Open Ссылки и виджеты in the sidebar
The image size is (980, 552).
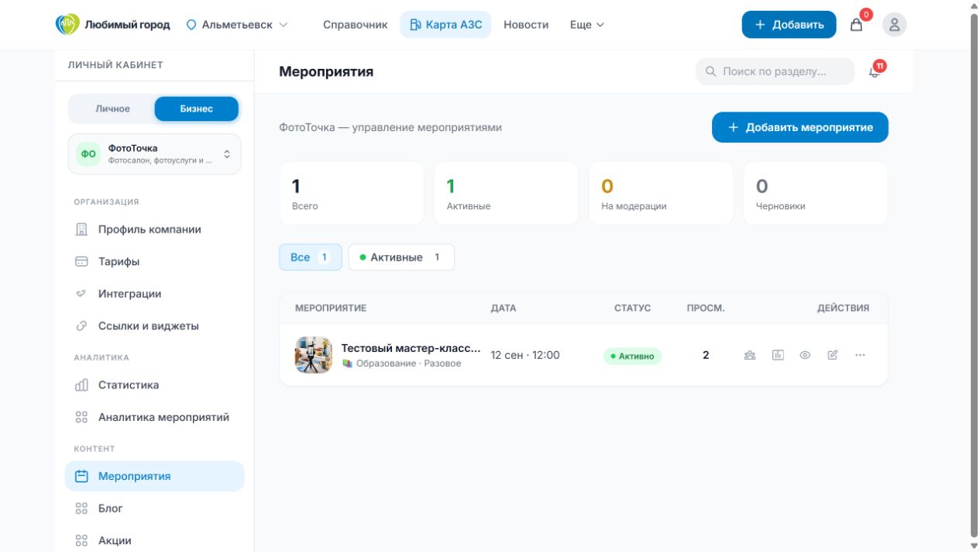155,326
